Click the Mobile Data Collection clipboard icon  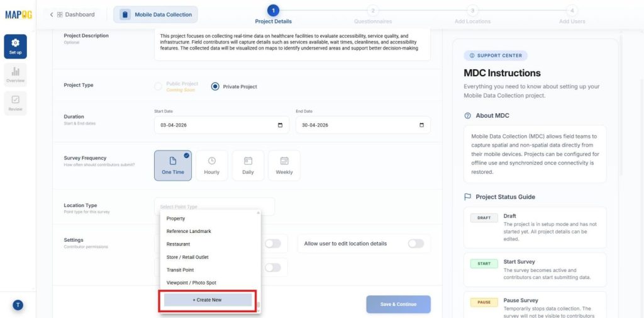[x=125, y=14]
